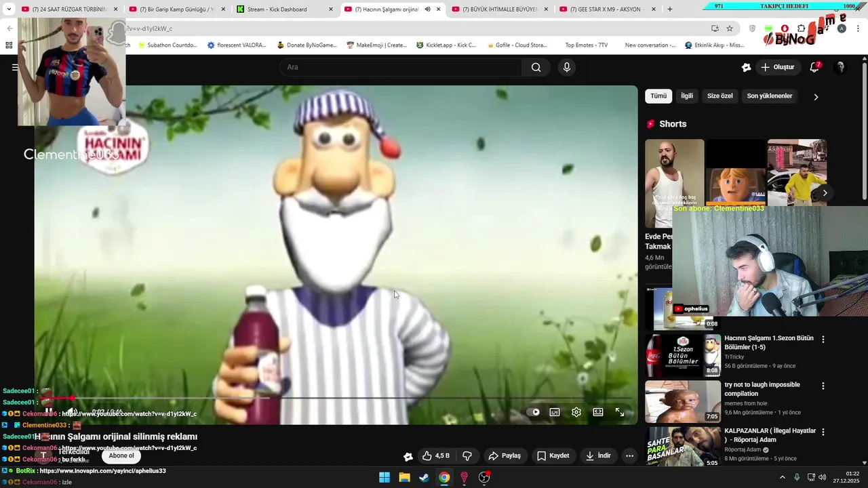The image size is (868, 488).
Task: Open Google Chrome from the taskbar
Action: click(444, 477)
